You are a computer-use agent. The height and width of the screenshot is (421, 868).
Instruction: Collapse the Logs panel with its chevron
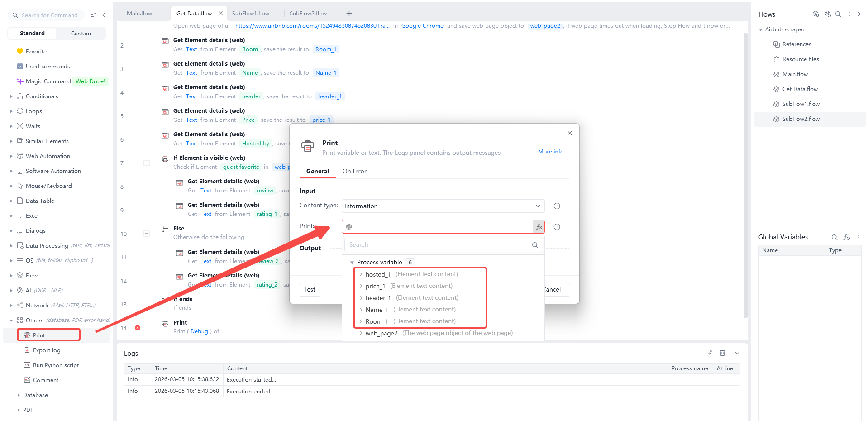click(x=737, y=353)
